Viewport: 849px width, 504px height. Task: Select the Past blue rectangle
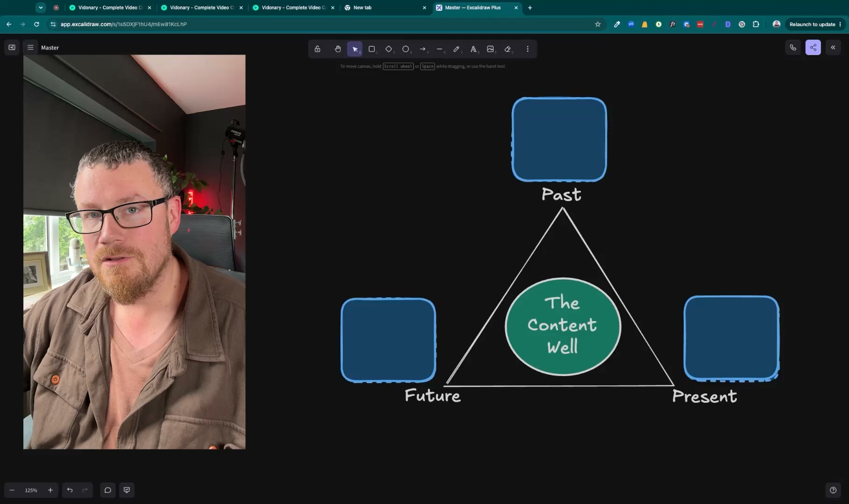559,139
